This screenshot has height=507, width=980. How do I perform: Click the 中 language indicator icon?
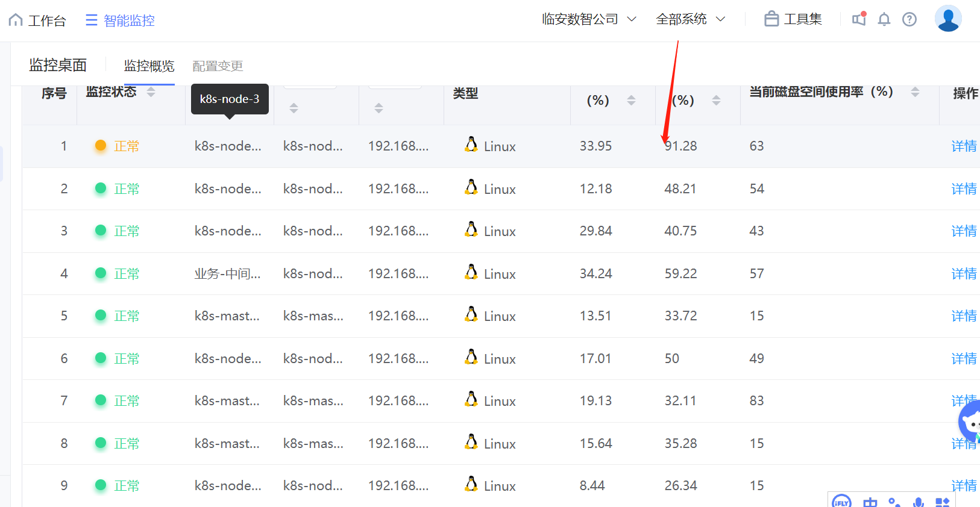click(x=870, y=502)
